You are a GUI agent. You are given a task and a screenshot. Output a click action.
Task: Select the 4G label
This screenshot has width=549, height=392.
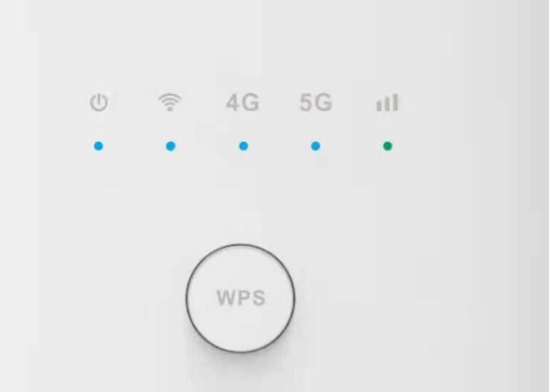pyautogui.click(x=243, y=103)
